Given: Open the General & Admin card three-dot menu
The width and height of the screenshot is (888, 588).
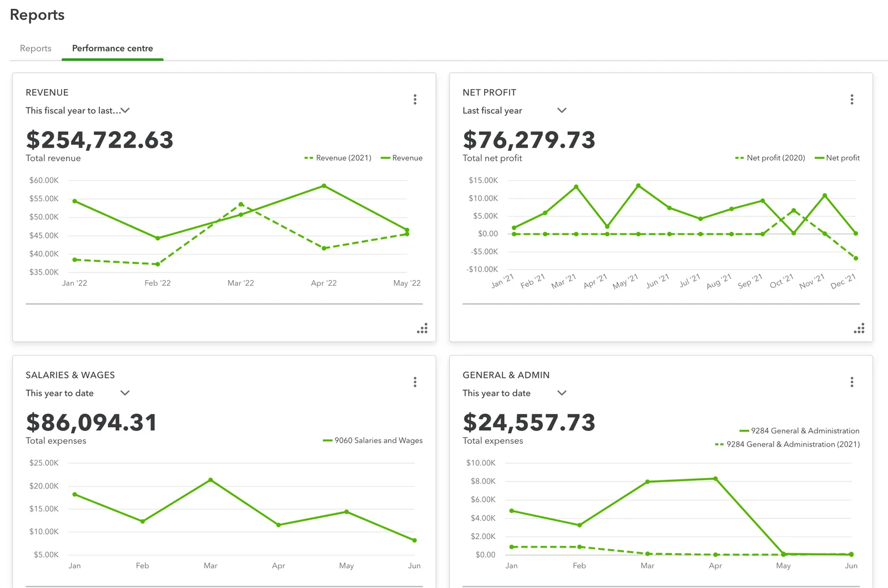Looking at the screenshot, I should point(851,382).
